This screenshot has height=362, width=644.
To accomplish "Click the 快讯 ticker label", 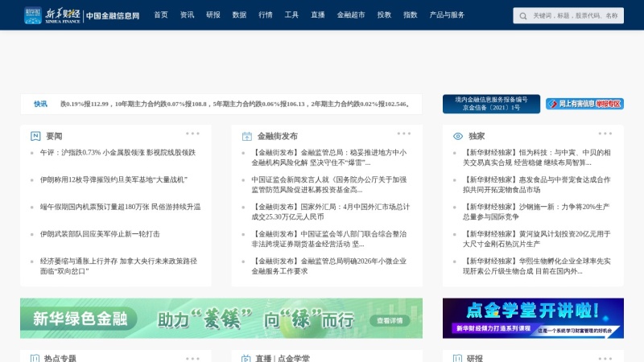I will [40, 105].
